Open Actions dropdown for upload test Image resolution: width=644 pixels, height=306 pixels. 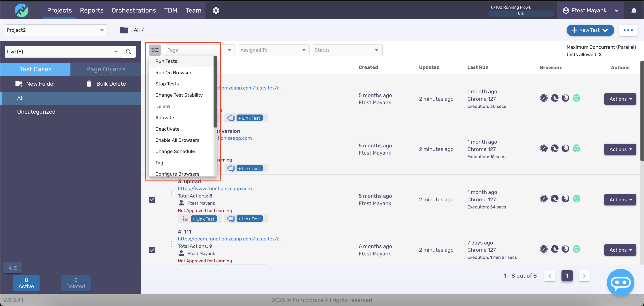point(620,200)
